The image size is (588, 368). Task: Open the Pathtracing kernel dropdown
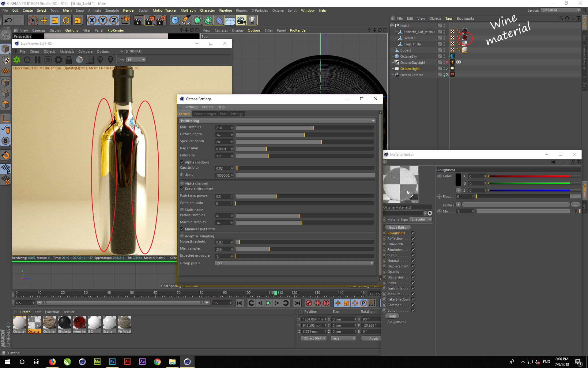coord(277,121)
